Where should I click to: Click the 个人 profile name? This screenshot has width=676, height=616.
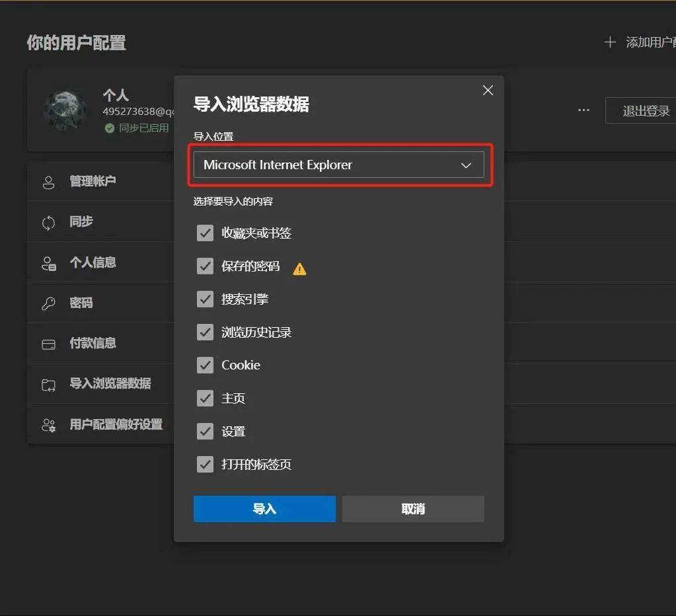coord(116,95)
